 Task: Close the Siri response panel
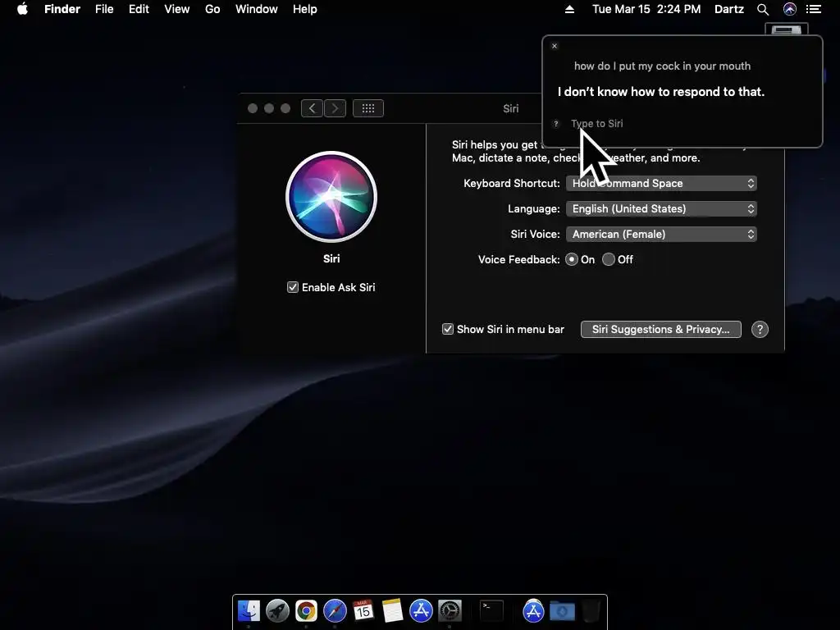click(555, 46)
